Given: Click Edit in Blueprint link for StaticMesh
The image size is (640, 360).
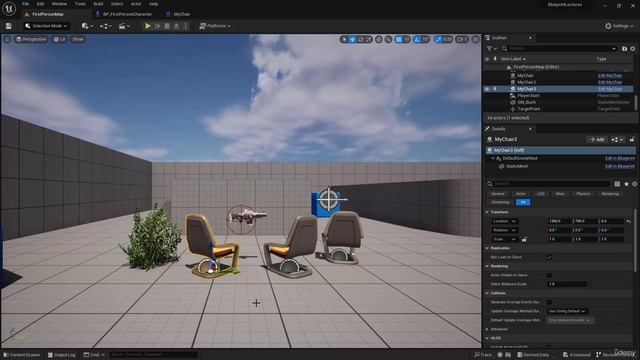Looking at the screenshot, I should (620, 166).
